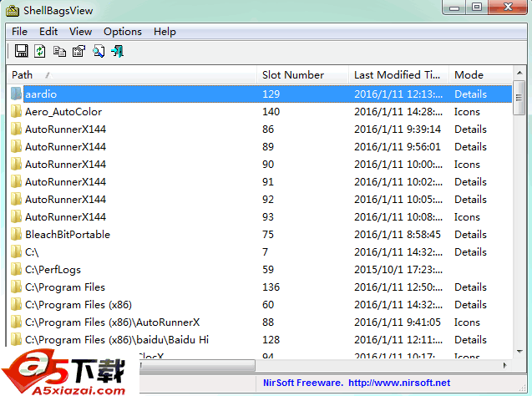Viewport: 532px width, 396px height.
Task: Click NirSoft Freeware status bar text
Action: [303, 383]
